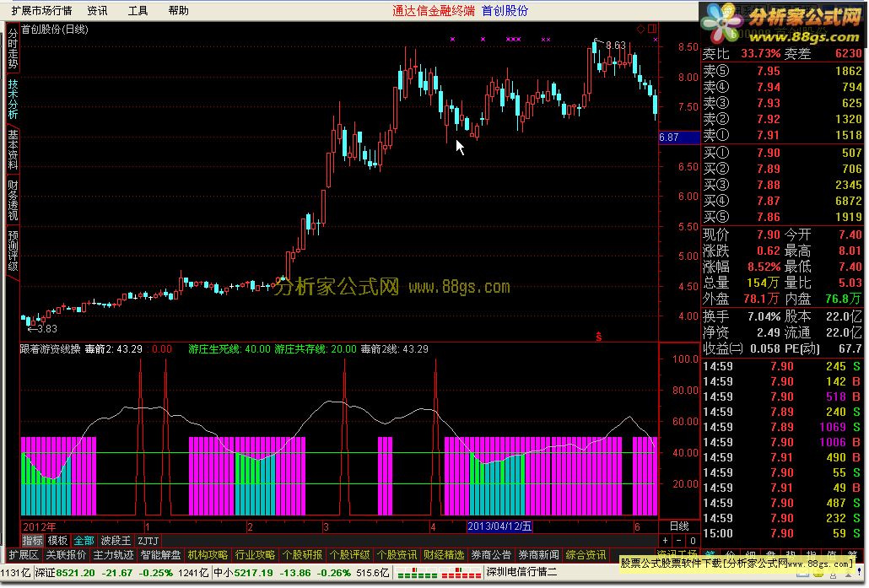Click the red diamond icon above the chart
This screenshot has height=588, width=869.
click(640, 29)
